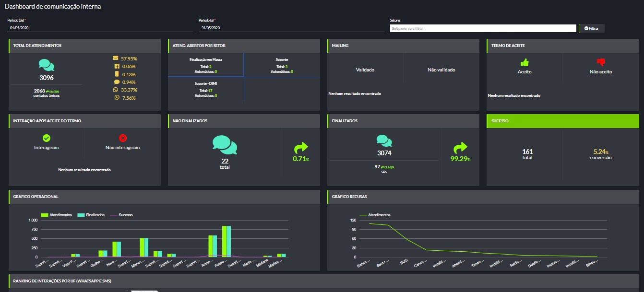Click the Não interagiram label

pyautogui.click(x=122, y=147)
